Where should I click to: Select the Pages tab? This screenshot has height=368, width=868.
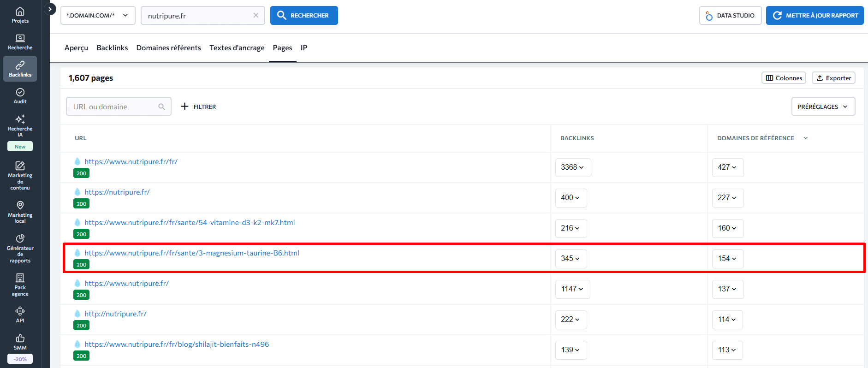(x=282, y=48)
